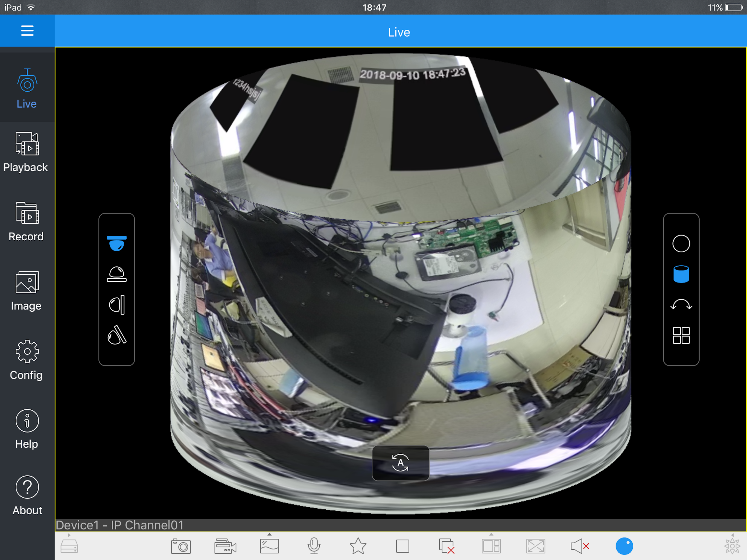This screenshot has height=560, width=747.
Task: Expand the image quality stream menu
Action: (270, 546)
